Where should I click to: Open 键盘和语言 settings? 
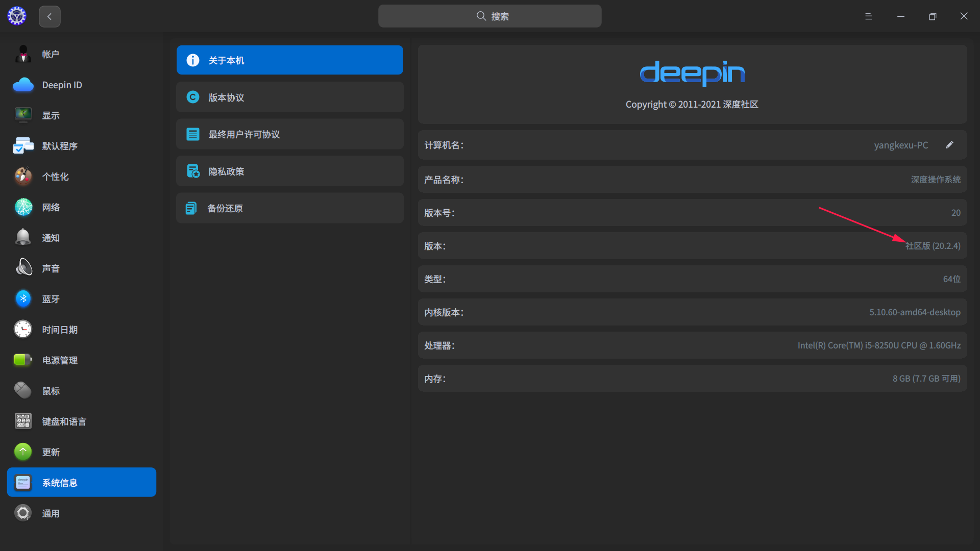click(x=64, y=421)
